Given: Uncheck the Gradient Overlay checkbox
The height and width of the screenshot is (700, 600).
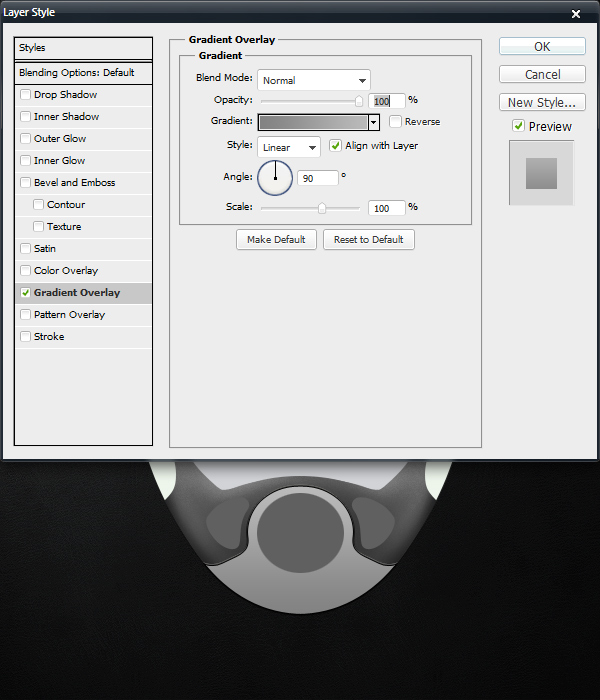Looking at the screenshot, I should point(25,292).
